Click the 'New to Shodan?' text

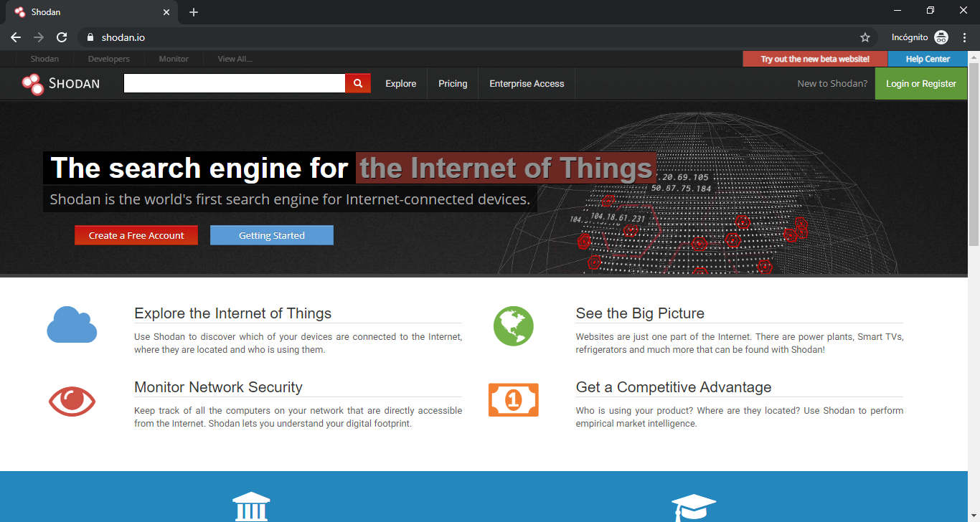click(832, 84)
